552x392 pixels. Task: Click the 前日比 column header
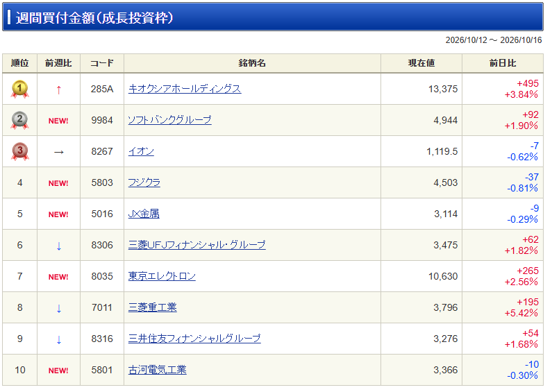click(x=503, y=63)
